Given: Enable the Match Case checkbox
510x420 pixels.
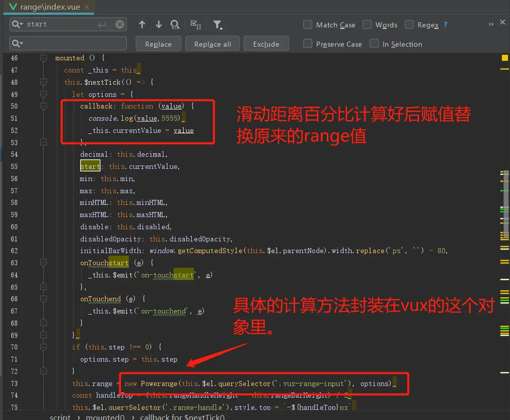Looking at the screenshot, I should (x=308, y=24).
